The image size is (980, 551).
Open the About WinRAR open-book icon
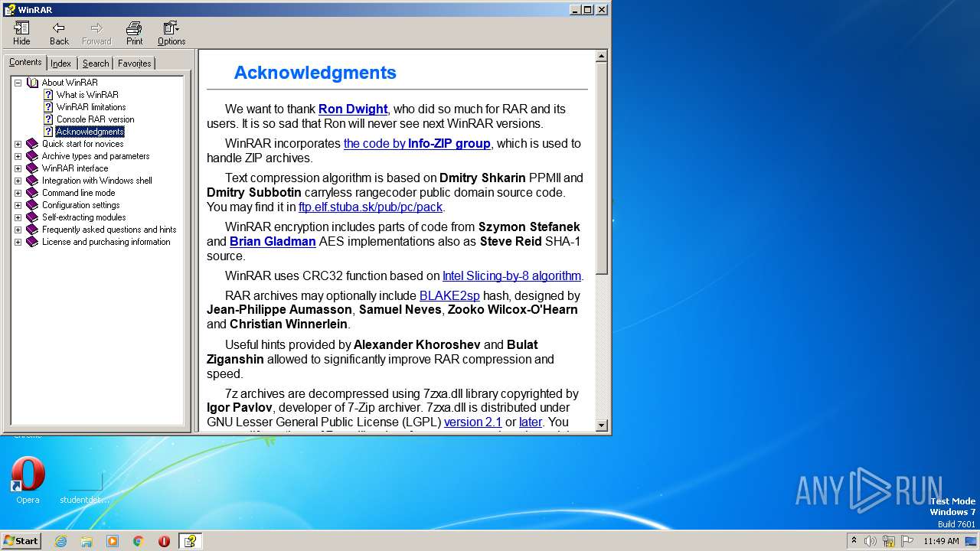32,83
